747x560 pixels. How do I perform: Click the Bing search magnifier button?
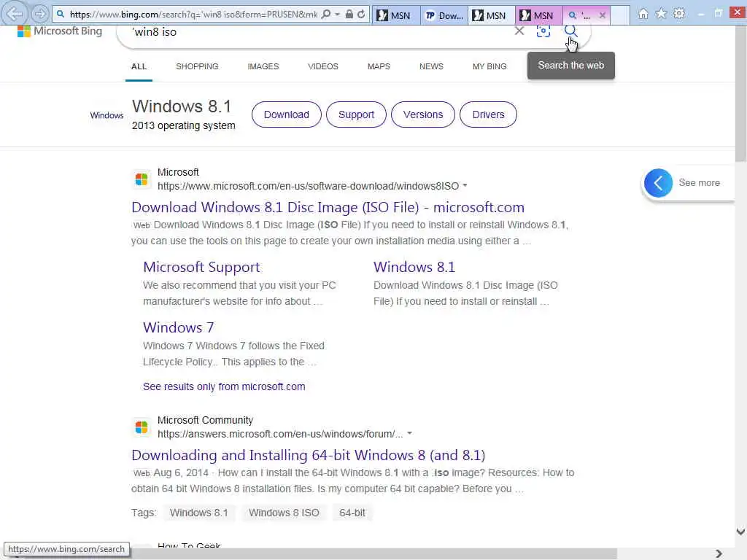(x=570, y=31)
